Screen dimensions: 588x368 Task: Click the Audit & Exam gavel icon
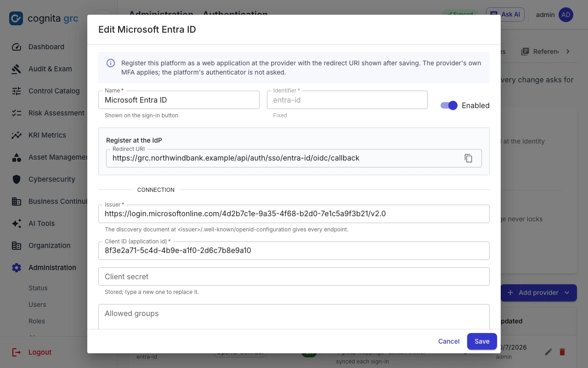click(x=17, y=69)
